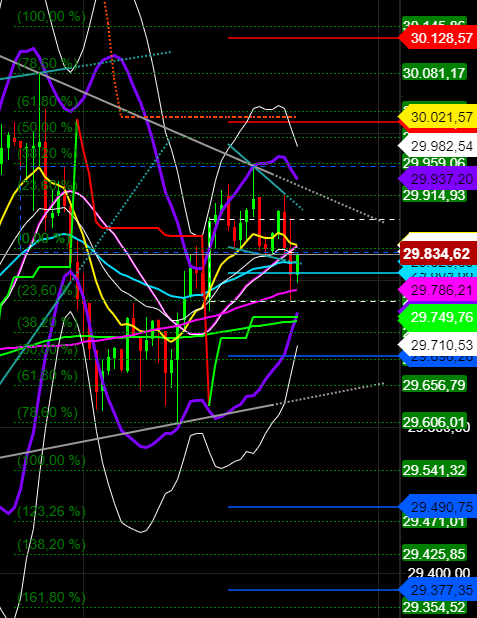This screenshot has width=477, height=618.
Task: Select the 29.541,32 price level tag
Action: click(x=434, y=470)
